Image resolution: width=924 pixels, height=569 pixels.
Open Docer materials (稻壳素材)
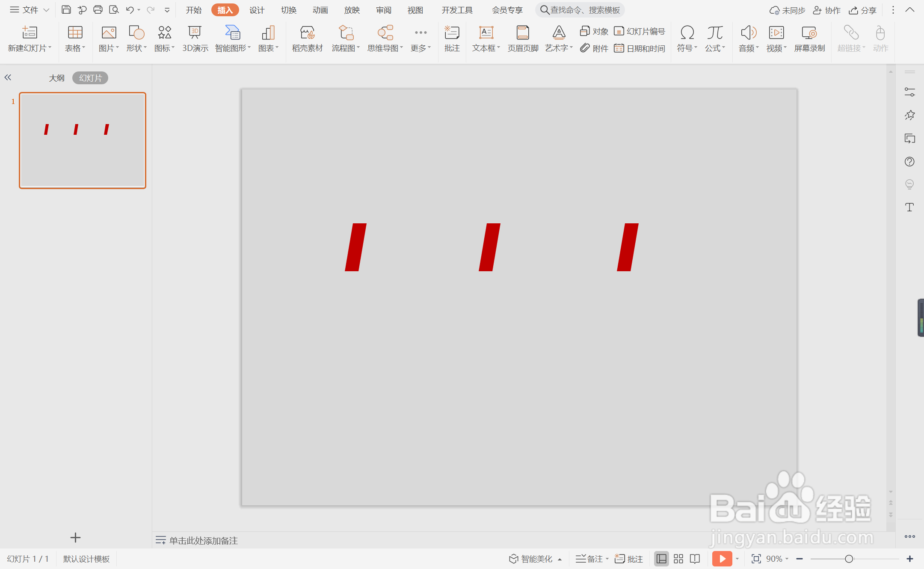pyautogui.click(x=307, y=39)
